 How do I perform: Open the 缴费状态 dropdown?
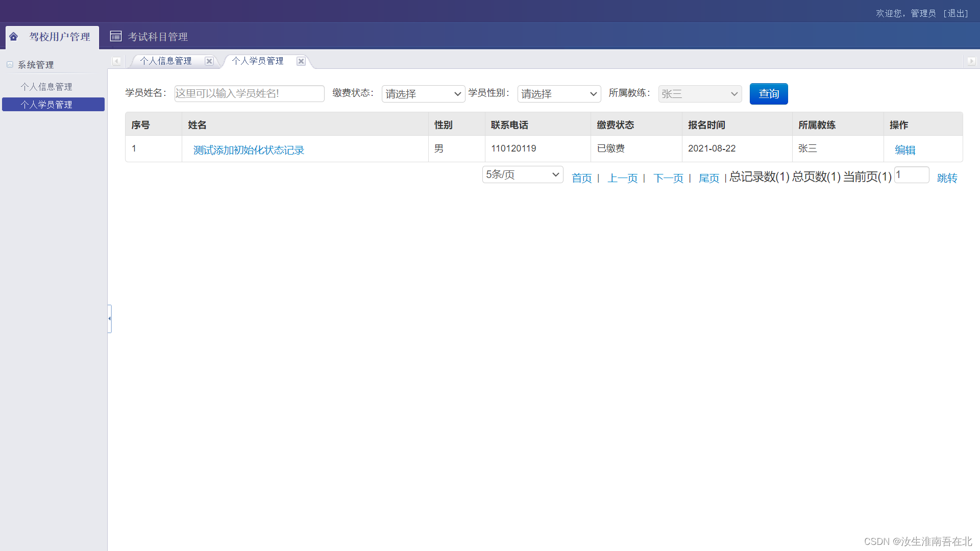pyautogui.click(x=423, y=94)
